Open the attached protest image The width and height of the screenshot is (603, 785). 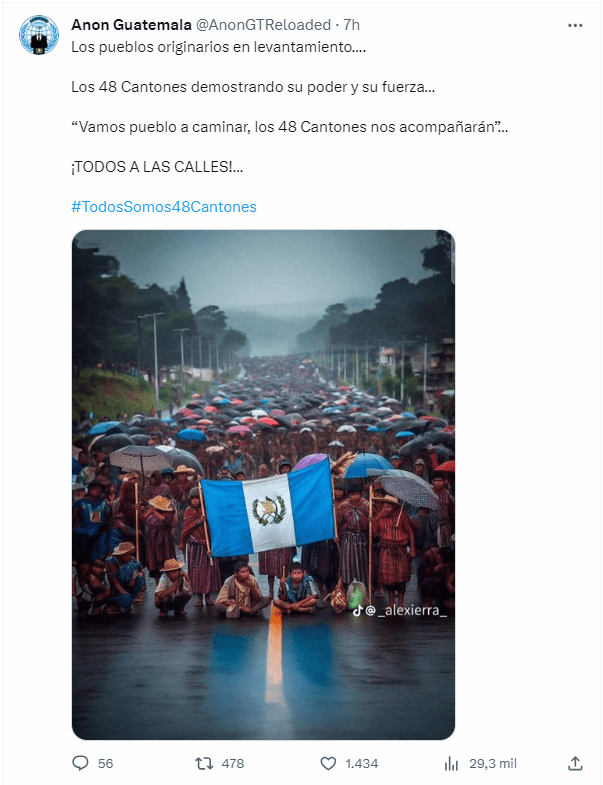263,485
